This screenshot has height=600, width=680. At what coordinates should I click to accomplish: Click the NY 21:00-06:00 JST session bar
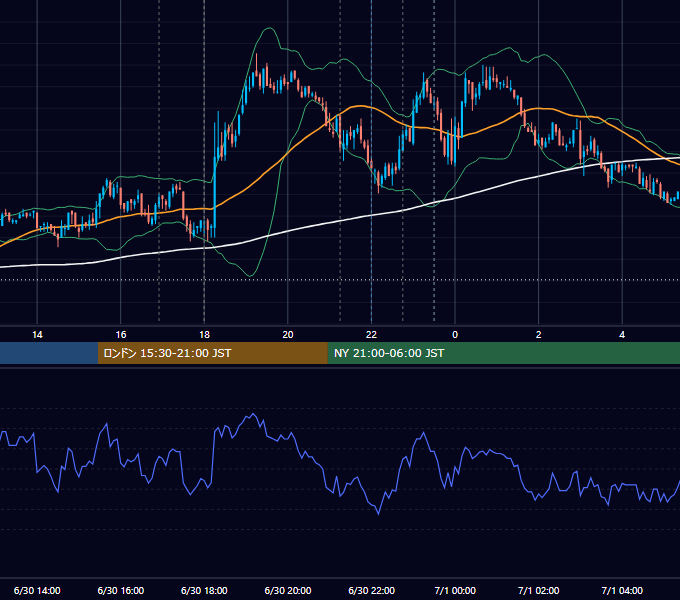click(x=503, y=353)
